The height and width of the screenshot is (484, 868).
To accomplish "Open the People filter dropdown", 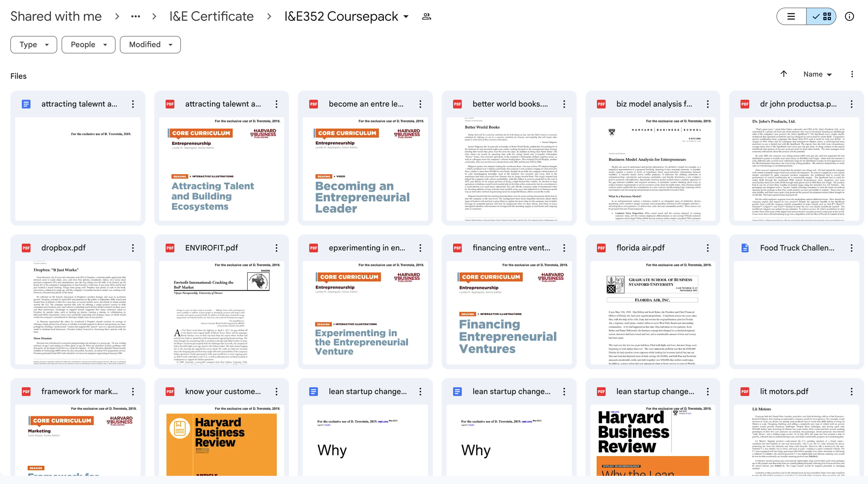I will [88, 44].
